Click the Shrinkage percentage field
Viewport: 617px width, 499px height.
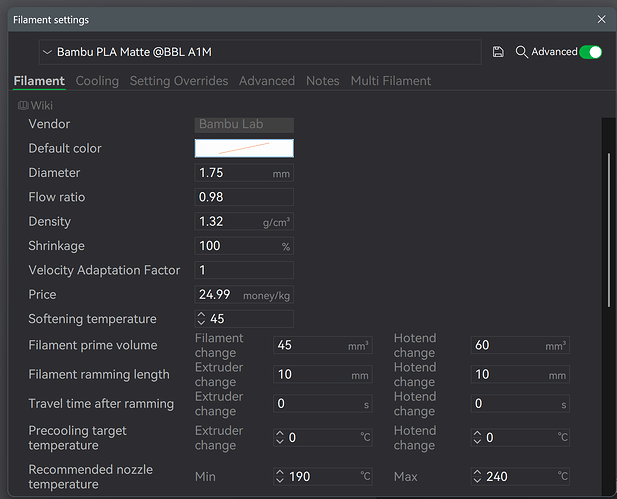pos(244,246)
